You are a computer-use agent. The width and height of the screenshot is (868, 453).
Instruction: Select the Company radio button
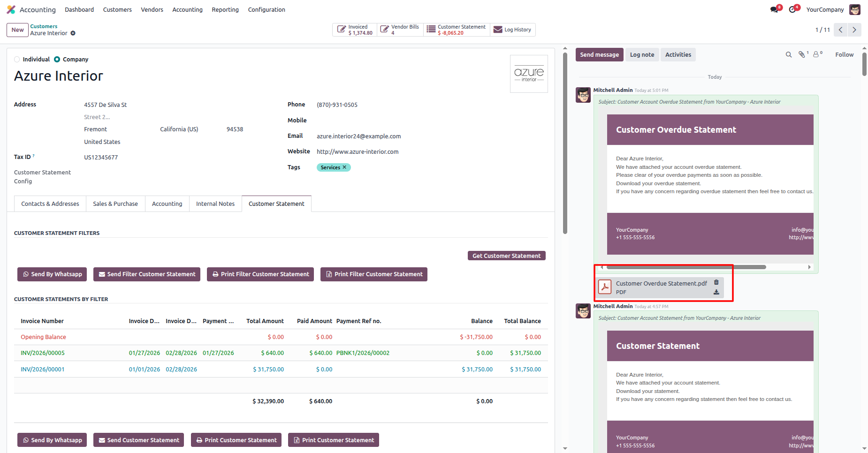(57, 60)
